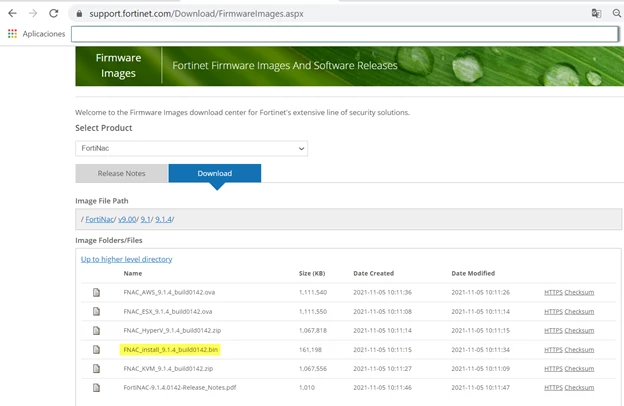Click the empty bar next to Aplicaciones
624x406 pixels.
tap(345, 34)
